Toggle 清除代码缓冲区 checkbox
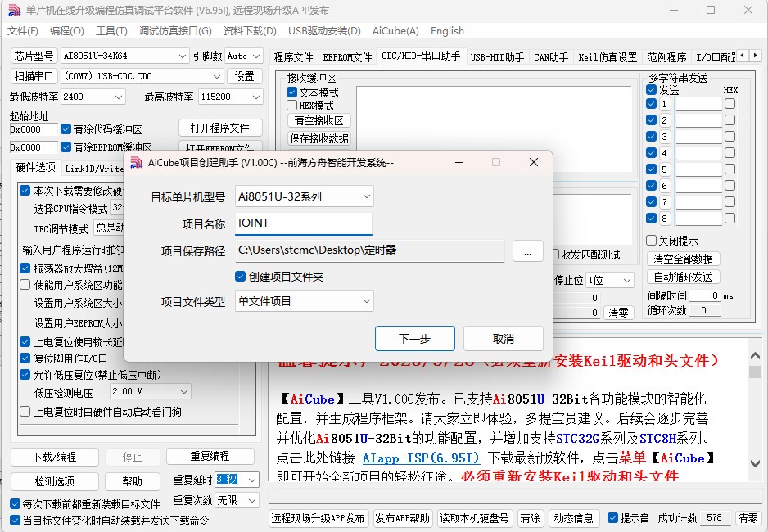The width and height of the screenshot is (768, 532). tap(66, 129)
